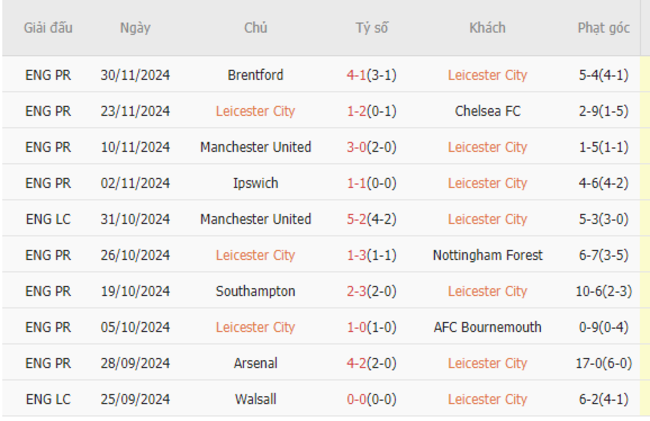Open Arsenal team link
The height and width of the screenshot is (421, 650).
pos(255,363)
